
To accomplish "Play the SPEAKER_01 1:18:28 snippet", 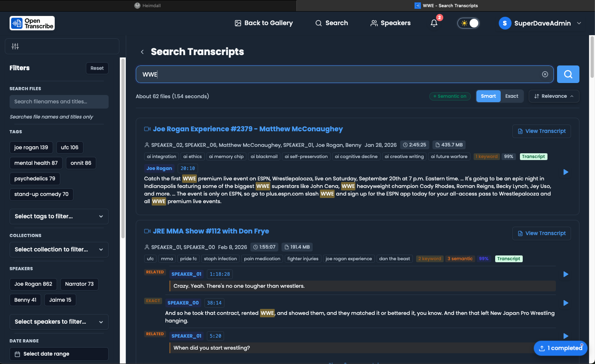I will 565,274.
